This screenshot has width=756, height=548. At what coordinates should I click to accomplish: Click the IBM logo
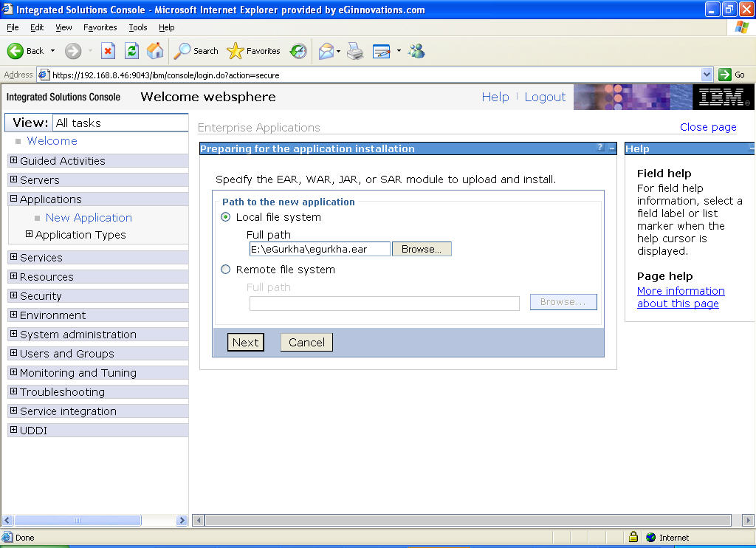point(724,97)
